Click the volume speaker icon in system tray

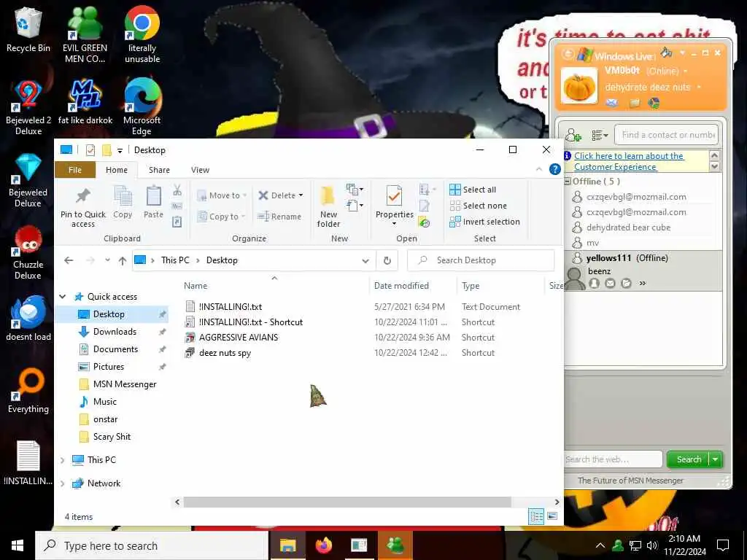tap(652, 545)
